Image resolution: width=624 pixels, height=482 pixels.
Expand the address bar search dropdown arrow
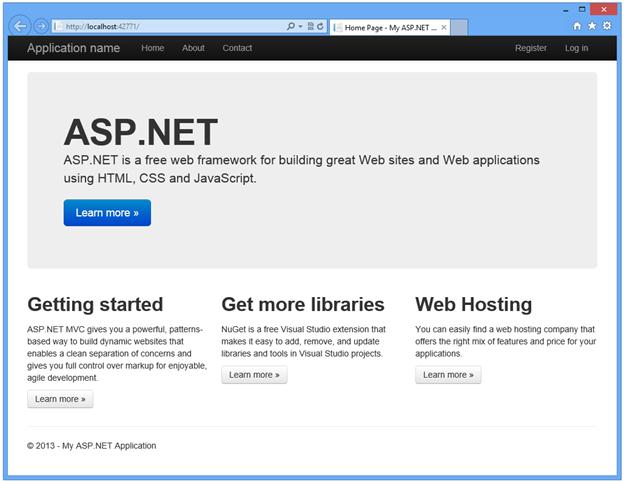click(300, 27)
